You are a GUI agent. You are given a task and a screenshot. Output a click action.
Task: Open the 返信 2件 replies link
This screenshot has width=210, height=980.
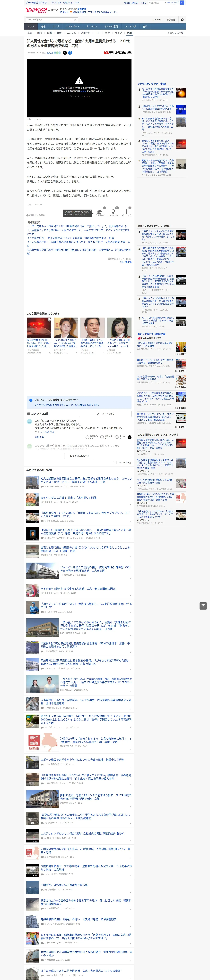point(39,437)
